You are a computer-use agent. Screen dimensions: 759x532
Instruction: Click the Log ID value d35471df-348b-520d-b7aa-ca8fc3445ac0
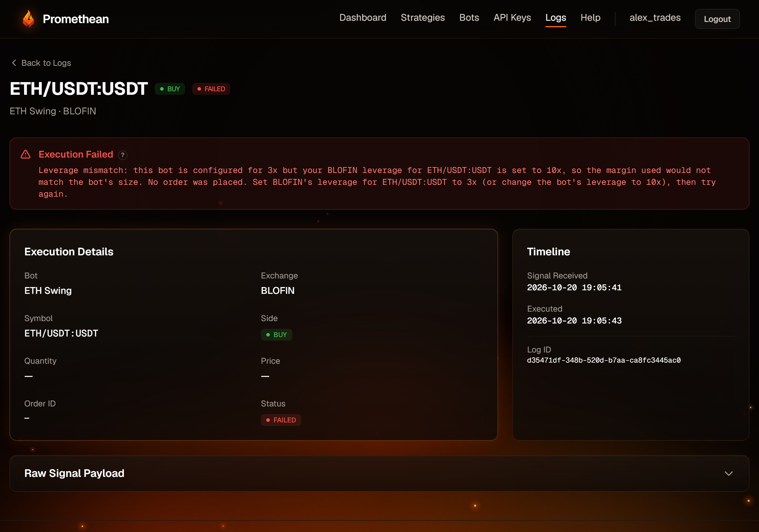coord(603,360)
